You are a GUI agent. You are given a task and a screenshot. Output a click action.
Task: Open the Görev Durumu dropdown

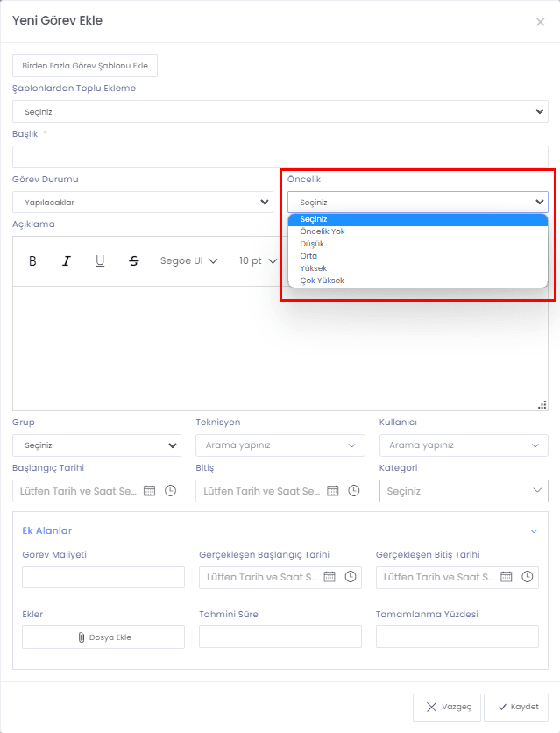pos(143,203)
